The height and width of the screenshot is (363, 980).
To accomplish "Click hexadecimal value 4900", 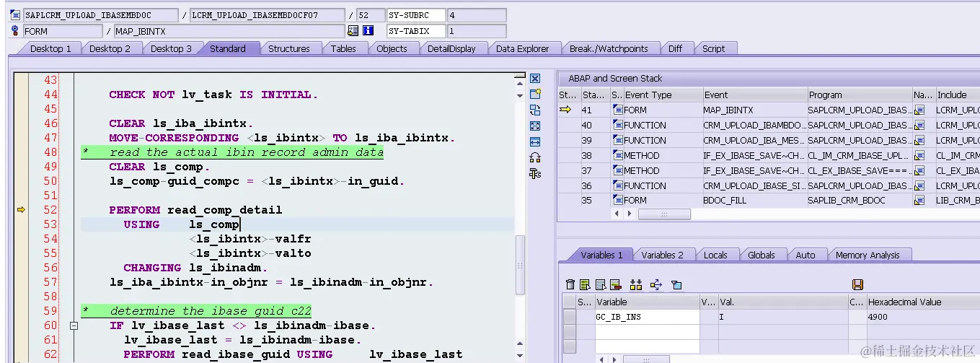I will tap(878, 317).
